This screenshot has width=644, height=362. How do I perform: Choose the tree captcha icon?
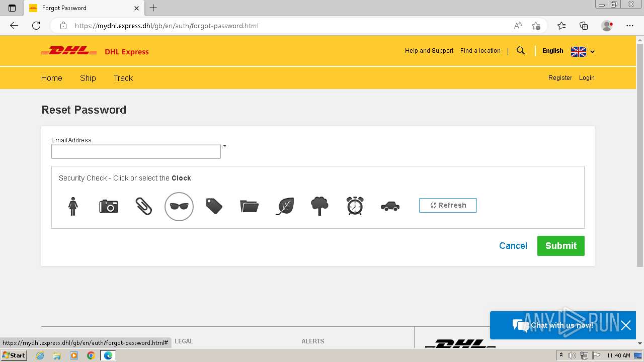coord(319,206)
